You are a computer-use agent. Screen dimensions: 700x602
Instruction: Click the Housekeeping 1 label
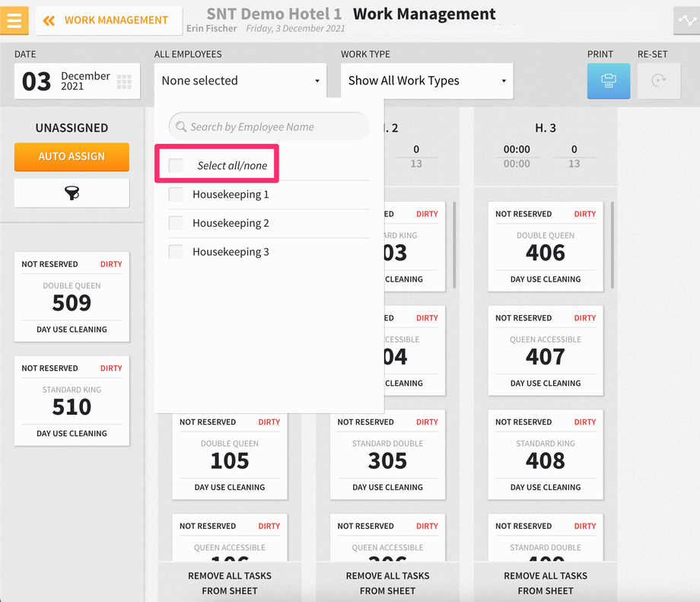[231, 194]
